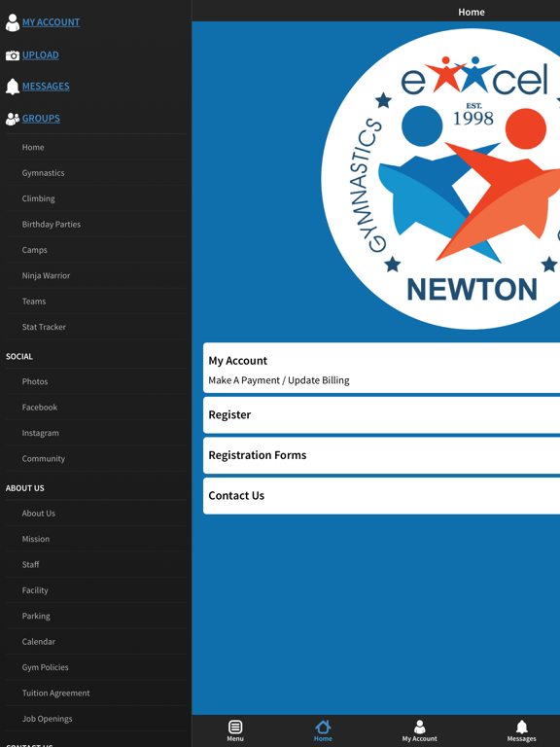Click the SOCIAL section header
Viewport: 560px width, 747px height.
19,356
